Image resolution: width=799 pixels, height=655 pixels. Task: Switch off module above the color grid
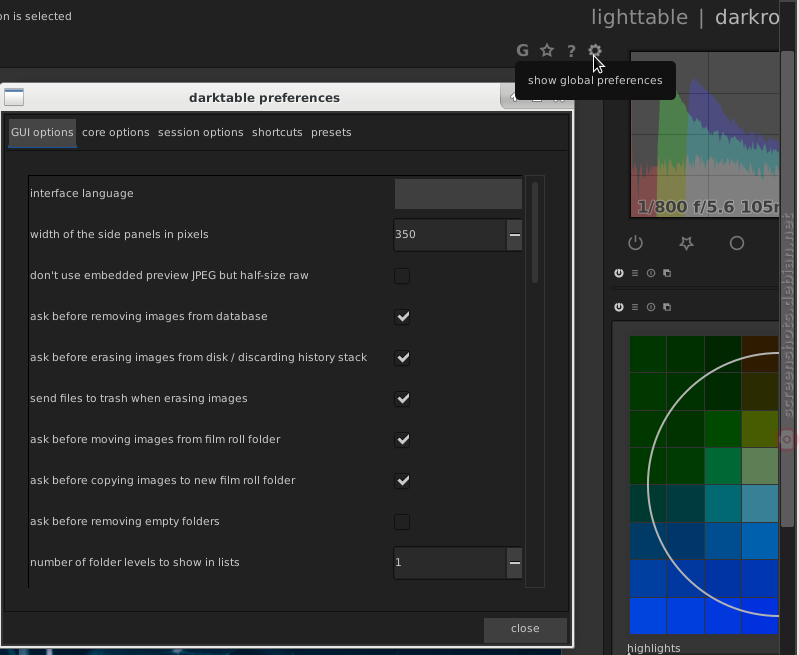pos(619,307)
